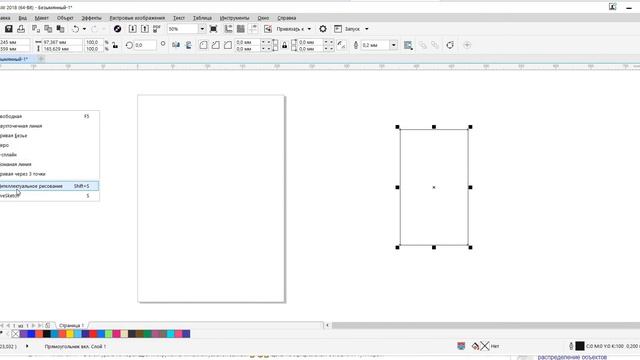Click the full-screen preview icon
The height and width of the screenshot is (360, 640).
(213, 29)
